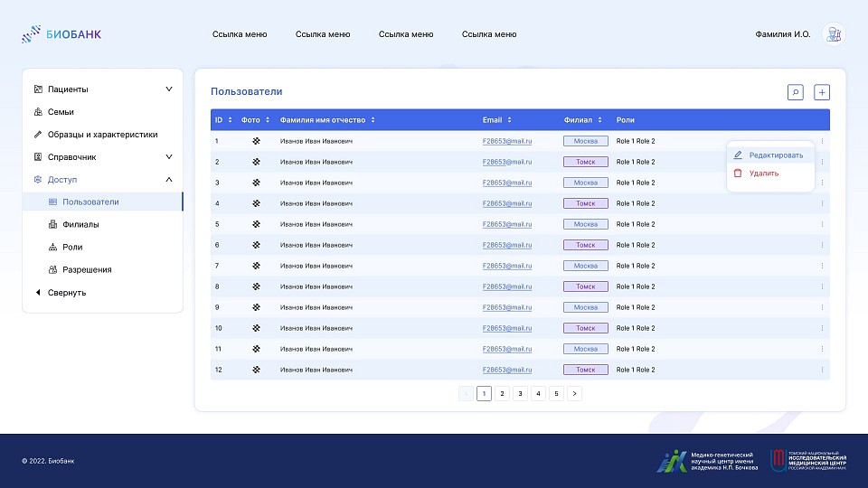Viewport: 868px width, 488px height.
Task: Go to pagination page 2
Action: coord(502,393)
